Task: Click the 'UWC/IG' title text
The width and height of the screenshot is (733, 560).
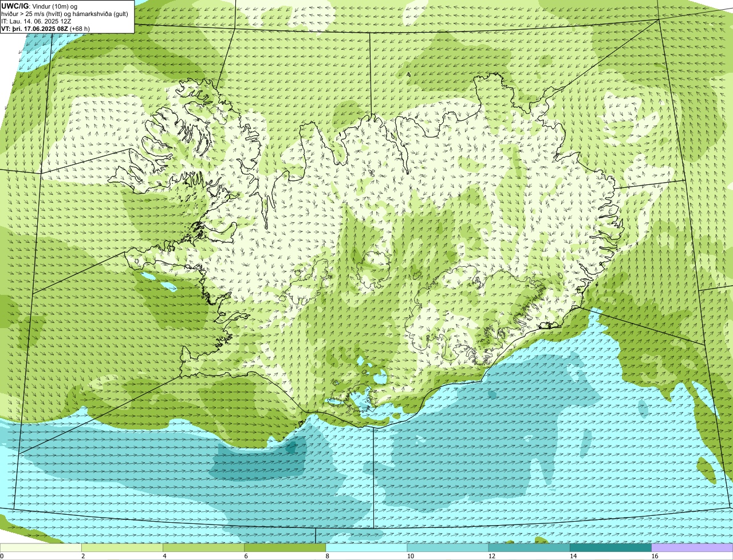Action: [x=14, y=6]
